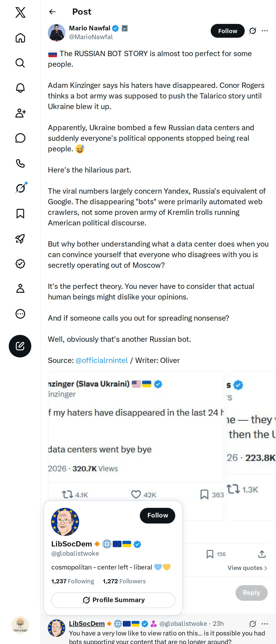Follow Mario Nawfal
Screen dimensions: 276x644
[x=227, y=31]
